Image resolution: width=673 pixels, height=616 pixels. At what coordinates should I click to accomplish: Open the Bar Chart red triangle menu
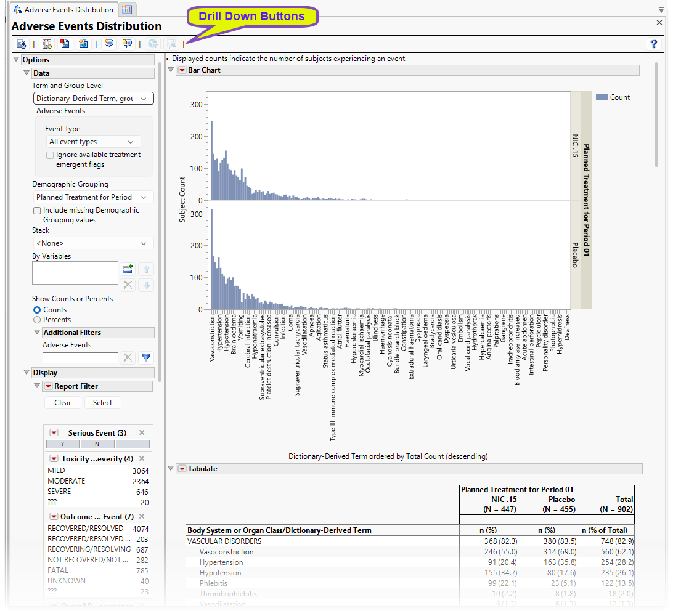click(182, 70)
